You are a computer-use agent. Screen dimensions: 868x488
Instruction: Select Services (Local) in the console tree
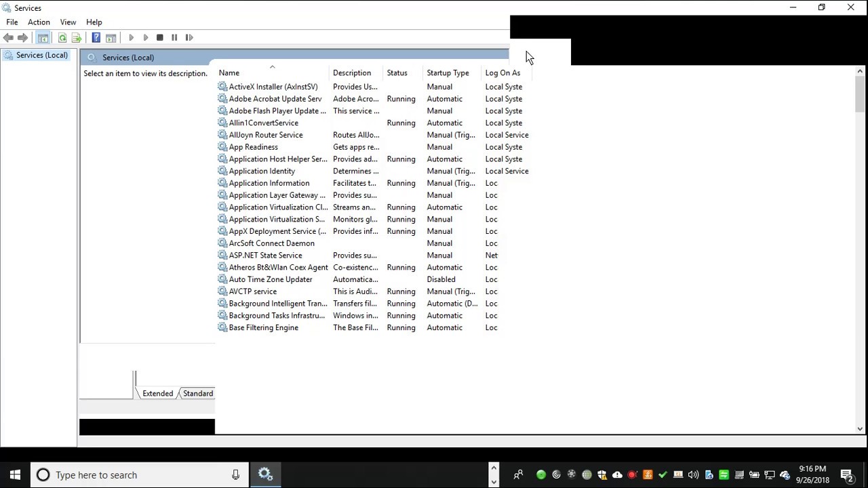click(x=41, y=55)
